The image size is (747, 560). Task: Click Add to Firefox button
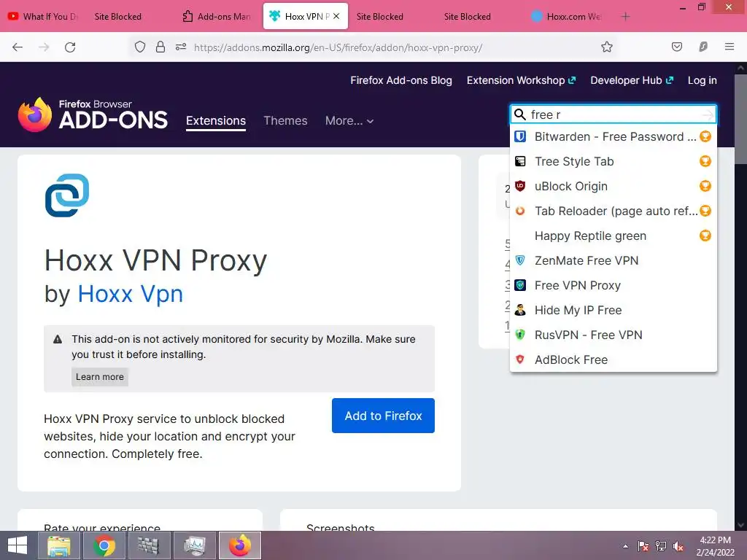383,416
